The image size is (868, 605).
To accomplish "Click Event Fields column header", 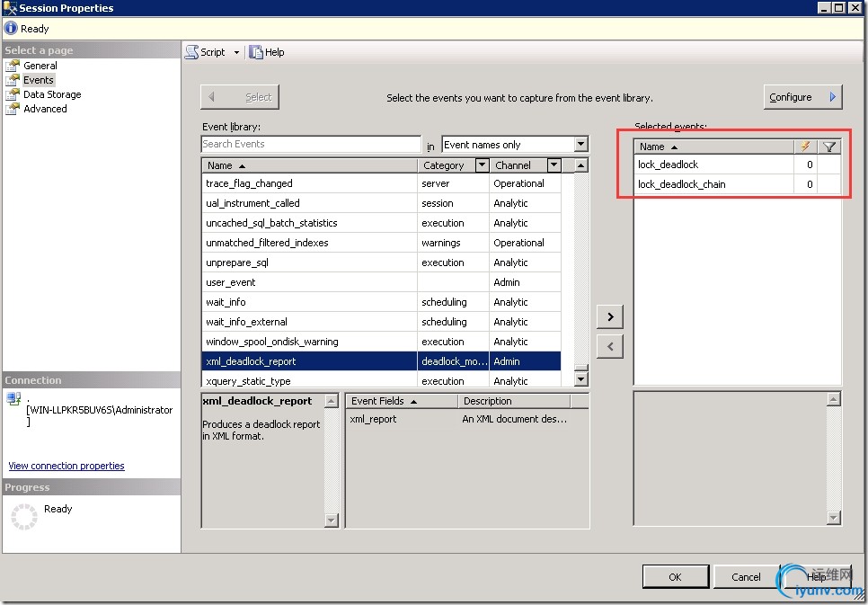I will [x=402, y=401].
